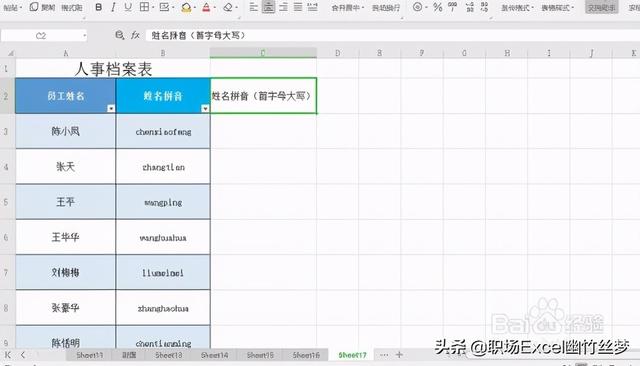Click the fill color bucket icon
The image size is (640, 366).
(186, 7)
